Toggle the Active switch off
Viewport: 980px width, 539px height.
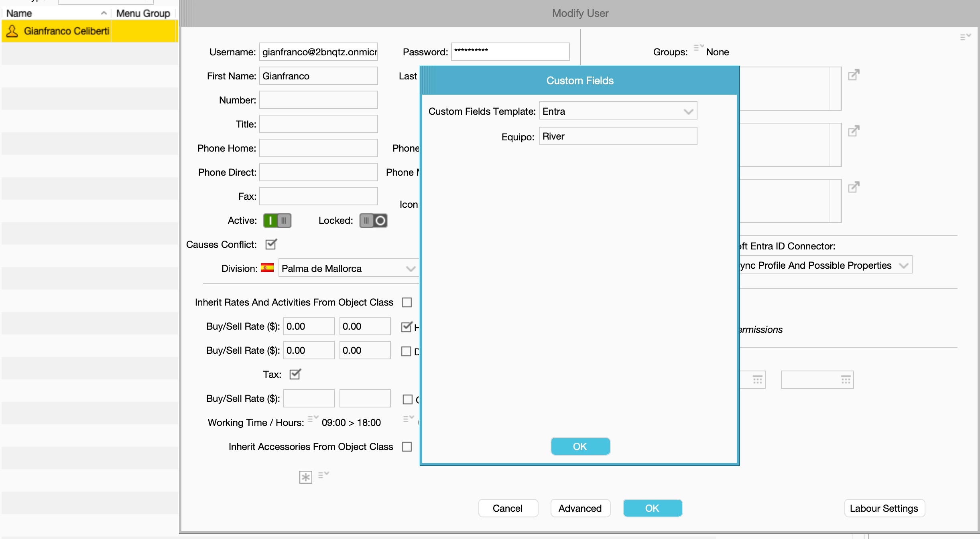277,221
